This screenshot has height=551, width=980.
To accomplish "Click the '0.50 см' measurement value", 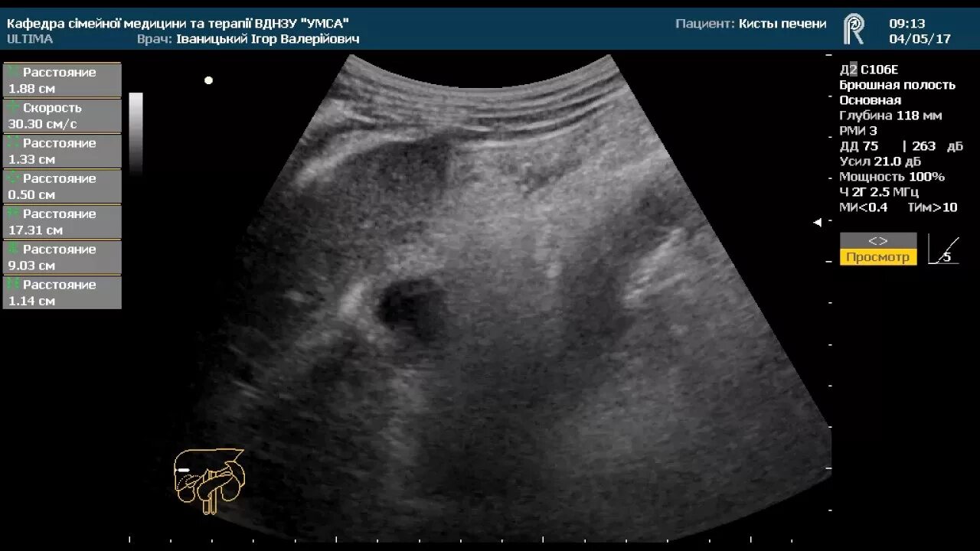I will point(31,195).
